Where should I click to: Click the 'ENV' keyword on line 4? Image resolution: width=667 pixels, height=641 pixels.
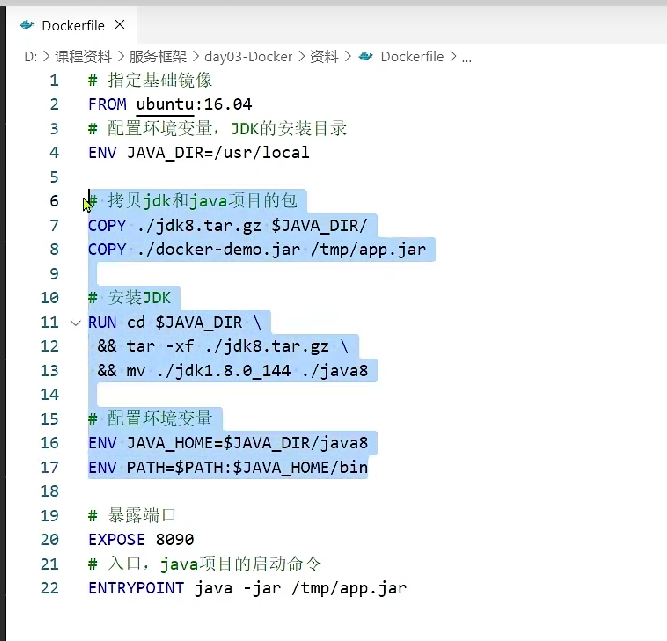pos(102,152)
